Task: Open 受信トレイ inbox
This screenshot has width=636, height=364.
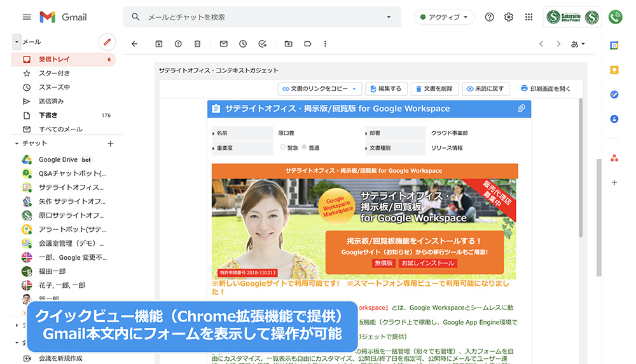Action: tap(63, 59)
